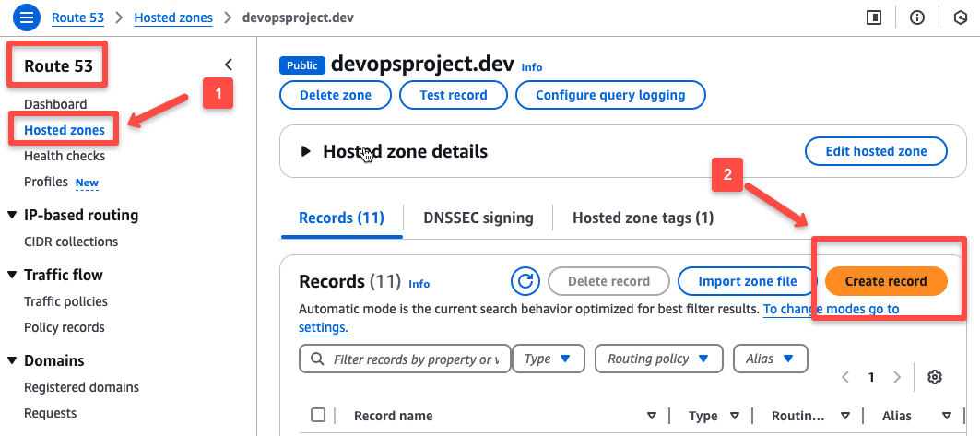Image resolution: width=980 pixels, height=436 pixels.
Task: Switch to Hosted zone tags tab
Action: (643, 218)
